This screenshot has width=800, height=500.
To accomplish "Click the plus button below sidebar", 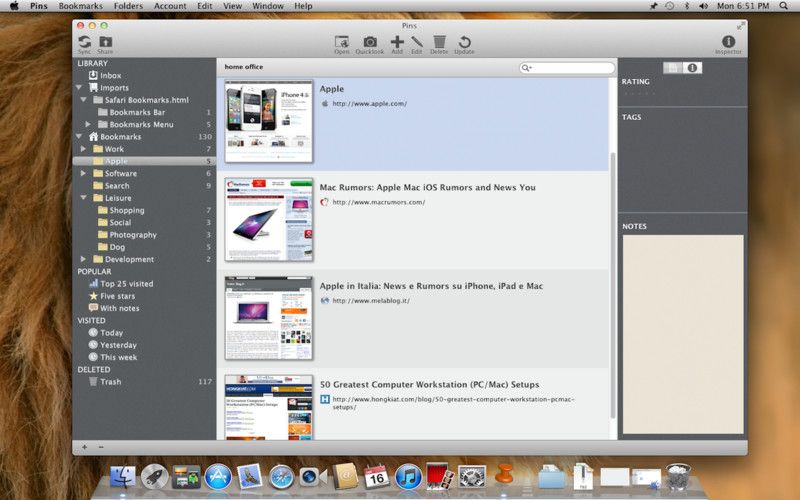I will tap(85, 447).
